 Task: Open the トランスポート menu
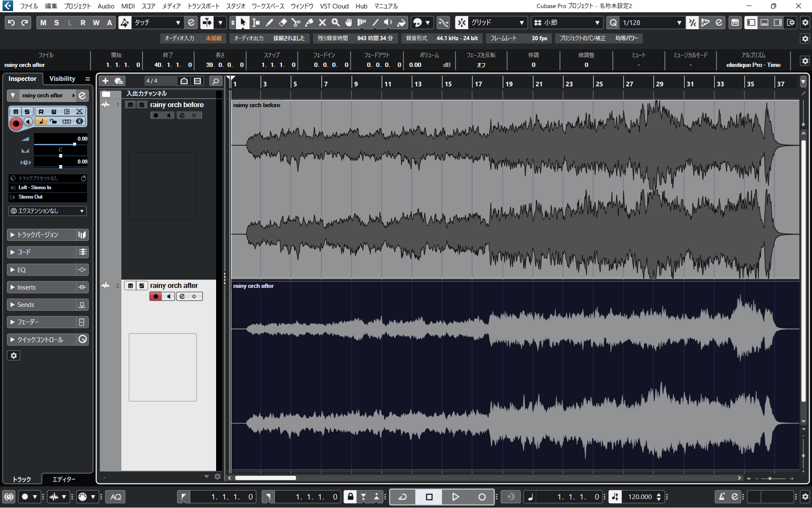point(203,6)
